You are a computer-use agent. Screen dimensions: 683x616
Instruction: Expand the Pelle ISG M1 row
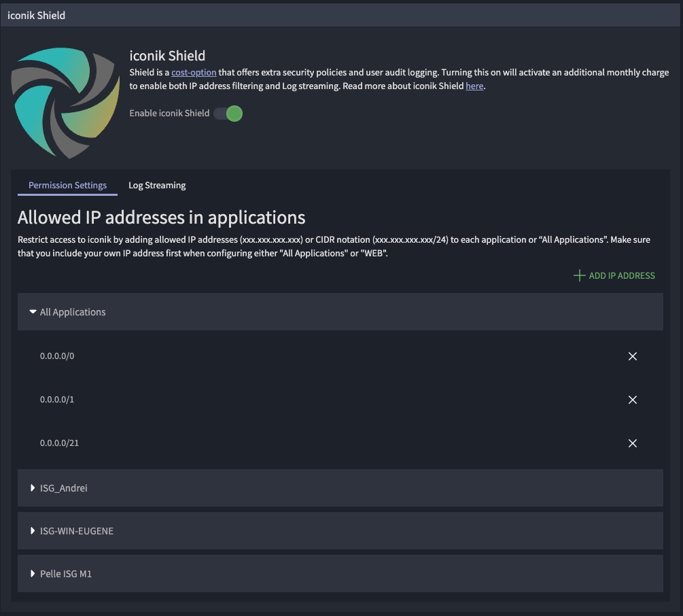pyautogui.click(x=65, y=573)
